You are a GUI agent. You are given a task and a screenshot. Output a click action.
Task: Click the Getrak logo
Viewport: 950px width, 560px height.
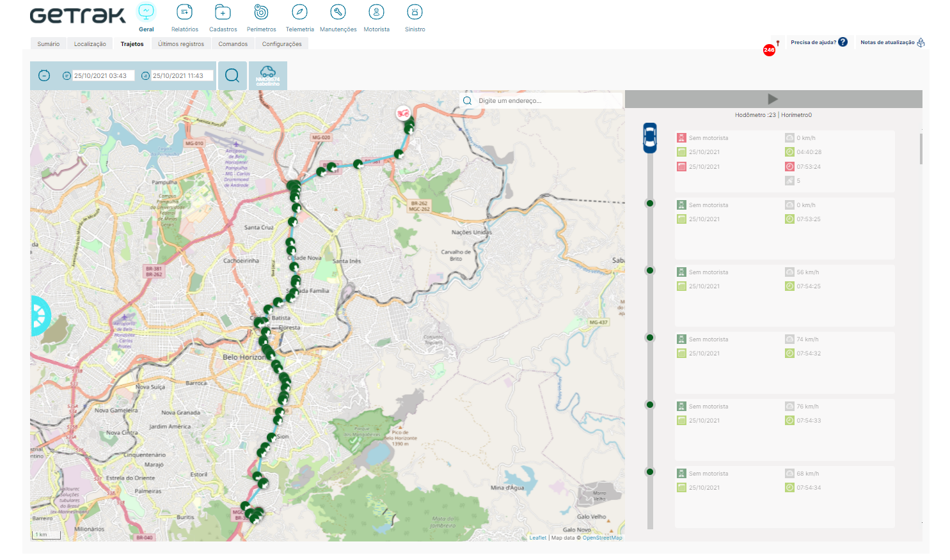click(x=78, y=16)
